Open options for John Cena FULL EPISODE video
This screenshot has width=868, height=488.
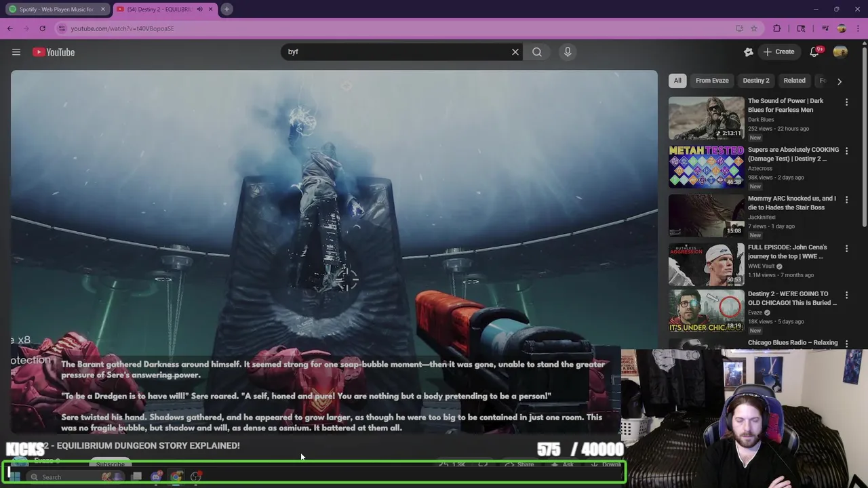click(846, 249)
